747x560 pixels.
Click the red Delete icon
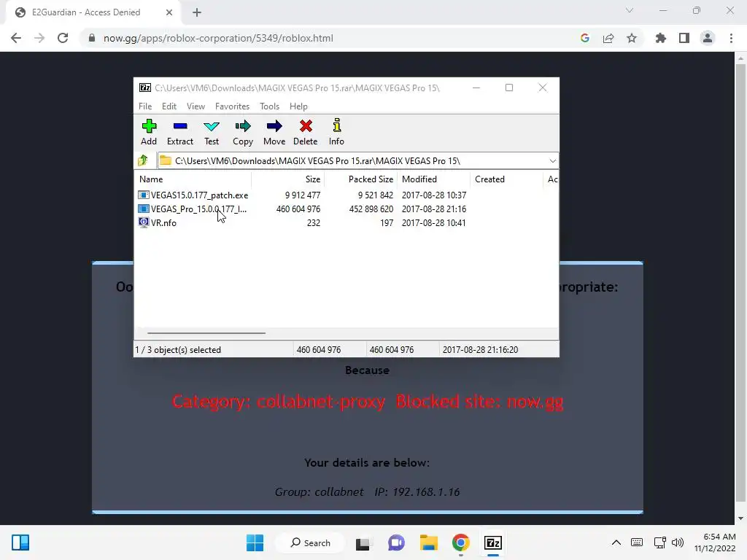point(306,126)
